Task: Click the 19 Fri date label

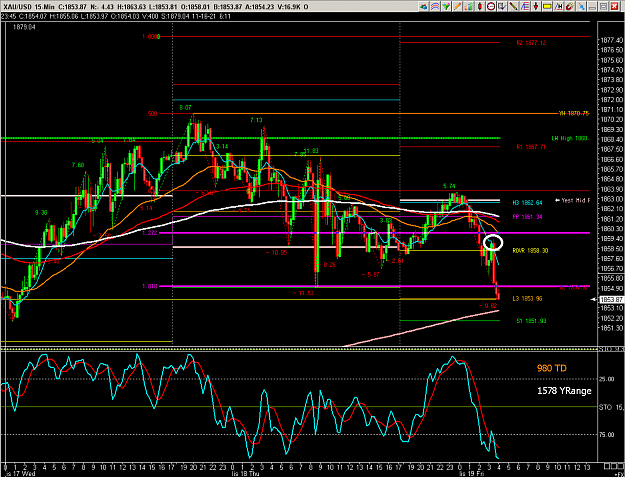Action: pyautogui.click(x=472, y=473)
